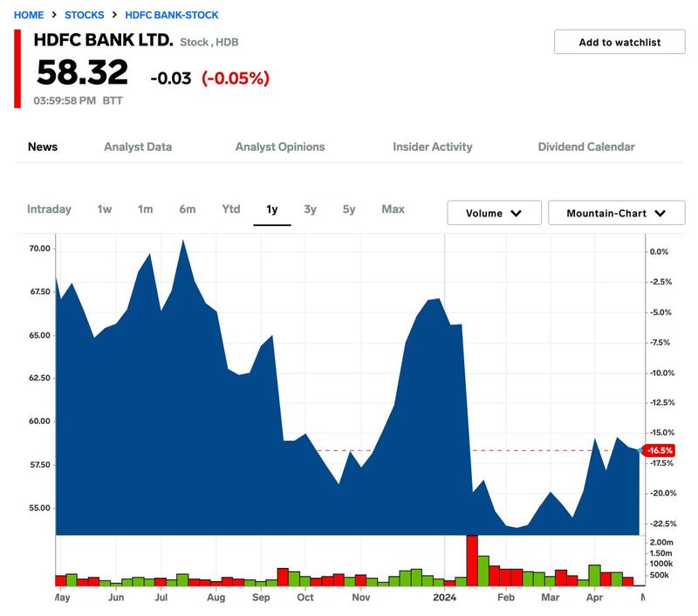Viewport: 698px width, 616px height.
Task: Click the tall red January volume bar
Action: pos(472,560)
